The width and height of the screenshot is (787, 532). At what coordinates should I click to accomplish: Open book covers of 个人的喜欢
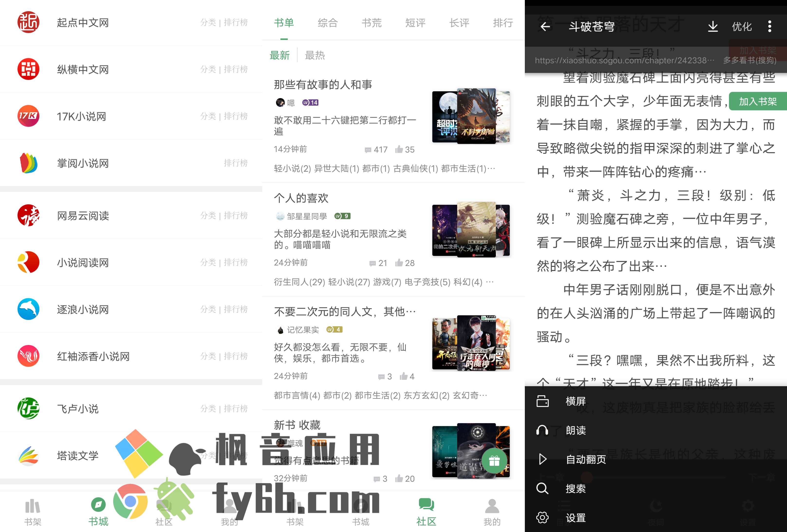point(471,230)
